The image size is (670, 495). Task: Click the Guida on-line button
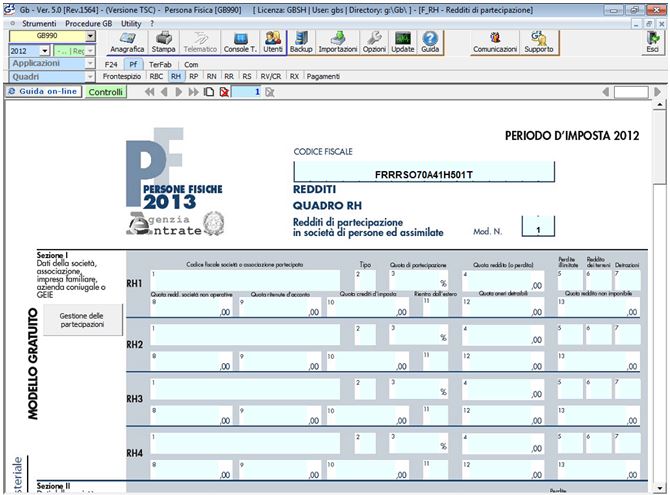(x=43, y=91)
